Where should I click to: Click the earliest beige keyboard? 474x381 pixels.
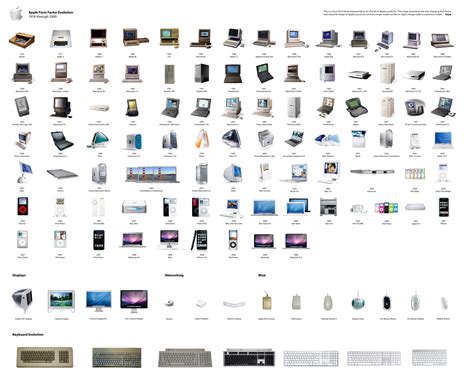pyautogui.click(x=45, y=357)
